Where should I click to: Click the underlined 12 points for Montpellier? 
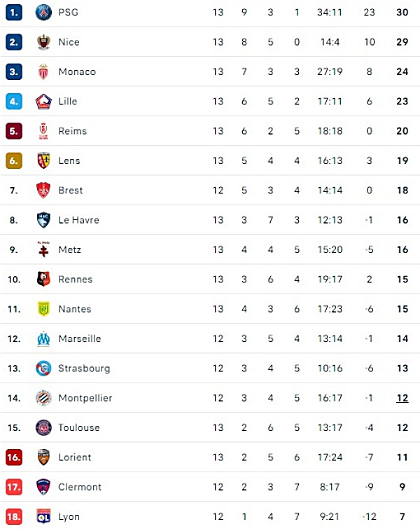[402, 398]
